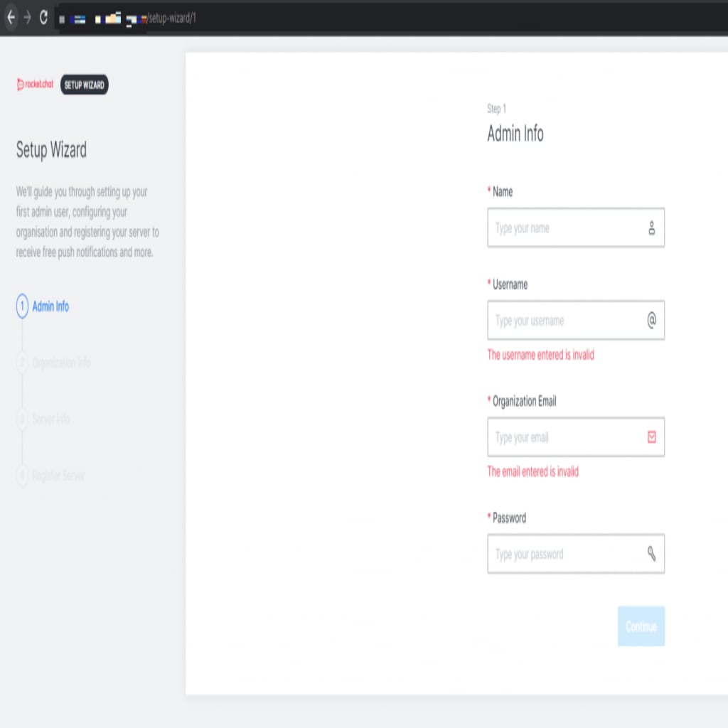This screenshot has width=728, height=728.
Task: Click the person icon in Name field
Action: pos(651,228)
